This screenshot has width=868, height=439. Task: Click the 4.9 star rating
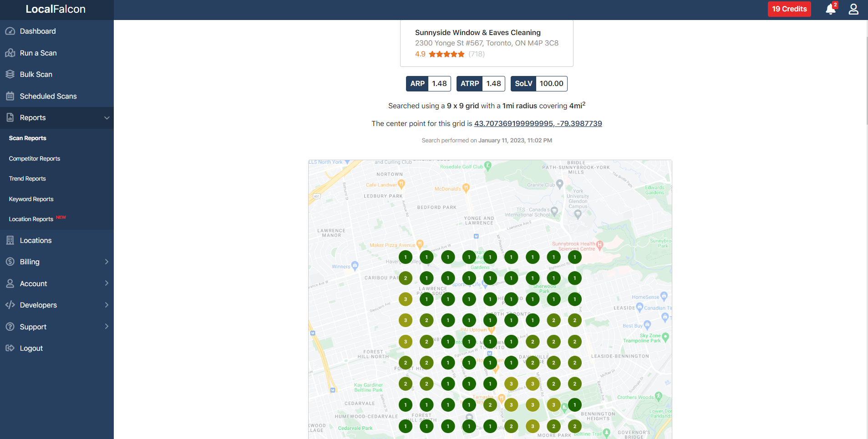click(x=440, y=54)
